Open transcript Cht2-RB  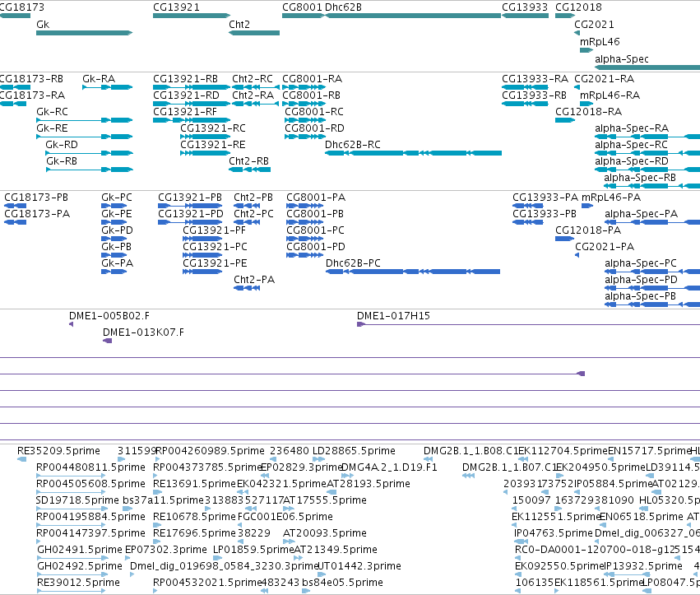pyautogui.click(x=248, y=160)
